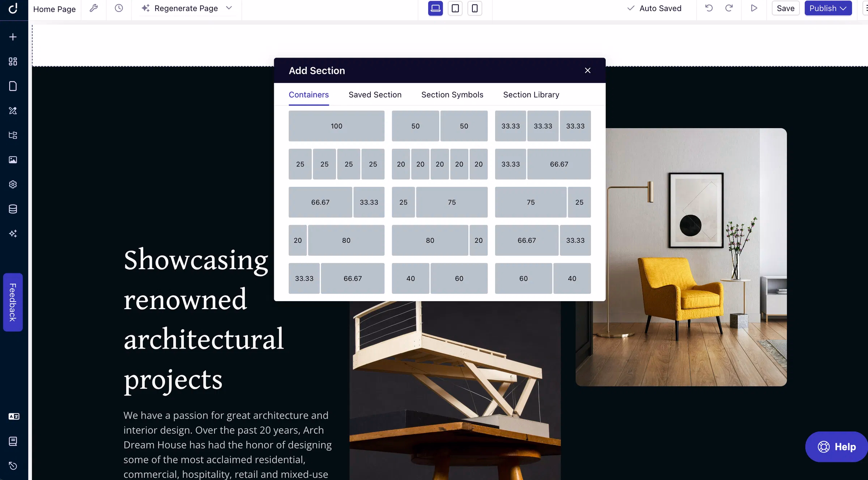Click the Save button
868x480 pixels.
tap(785, 8)
